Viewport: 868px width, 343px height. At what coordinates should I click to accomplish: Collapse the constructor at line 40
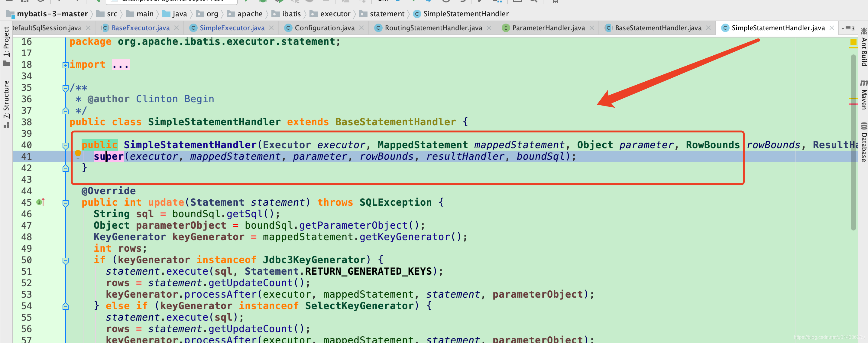pos(66,146)
